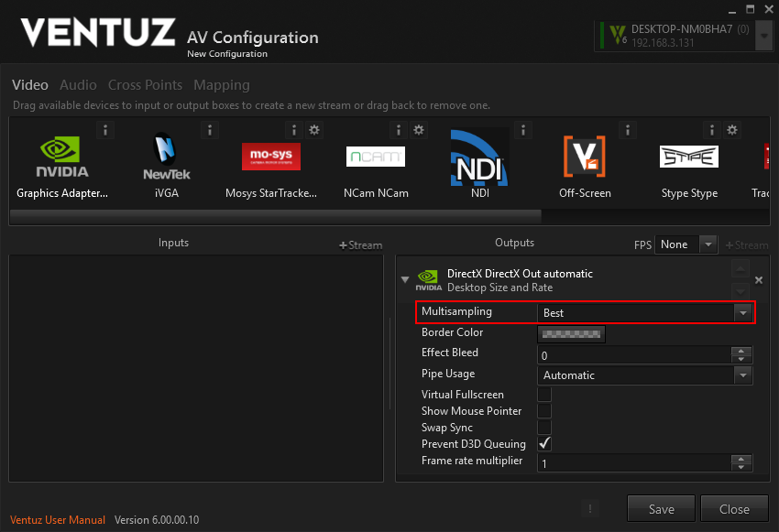This screenshot has width=779, height=532.
Task: Select the Stype device icon
Action: 688,157
